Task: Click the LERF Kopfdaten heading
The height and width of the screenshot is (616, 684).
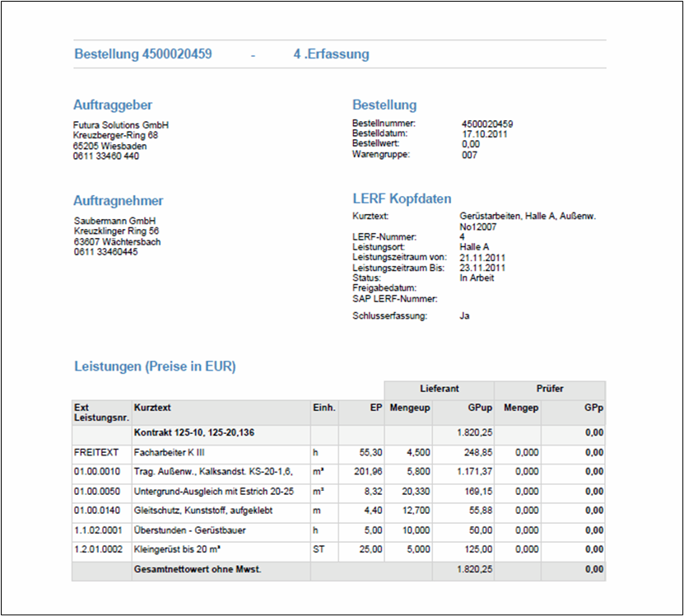Action: [402, 200]
